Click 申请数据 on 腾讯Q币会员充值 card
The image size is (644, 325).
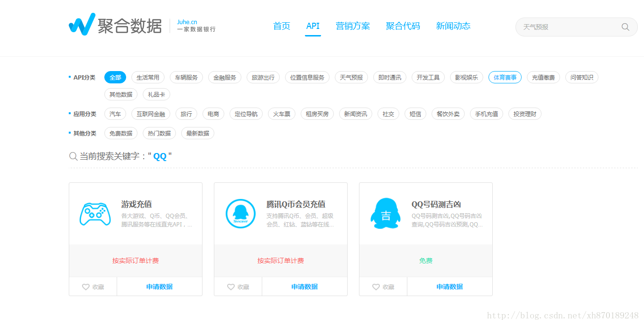[x=304, y=287]
